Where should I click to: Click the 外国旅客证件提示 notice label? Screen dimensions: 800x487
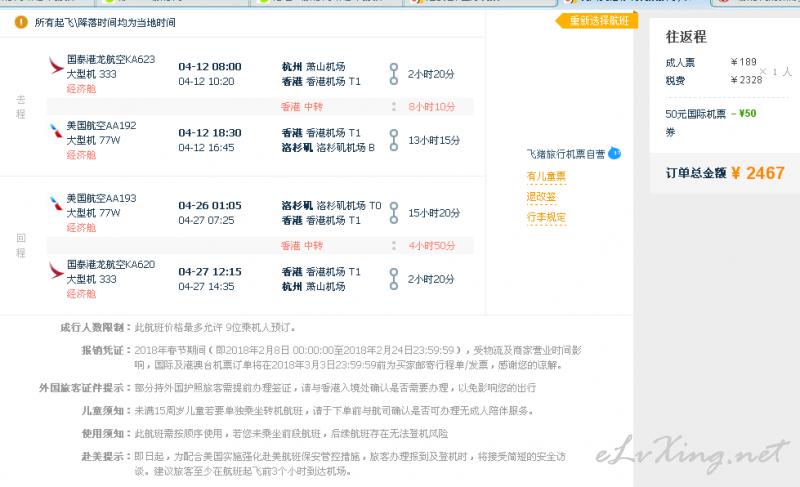point(85,388)
